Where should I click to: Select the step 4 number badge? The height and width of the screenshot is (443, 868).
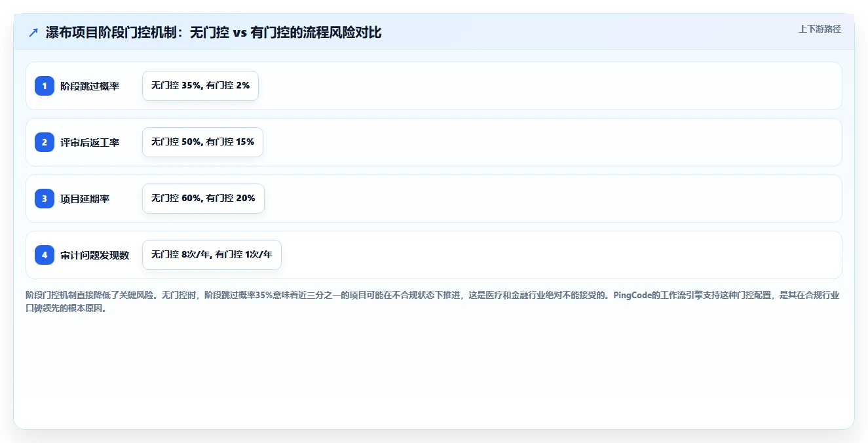click(x=45, y=255)
